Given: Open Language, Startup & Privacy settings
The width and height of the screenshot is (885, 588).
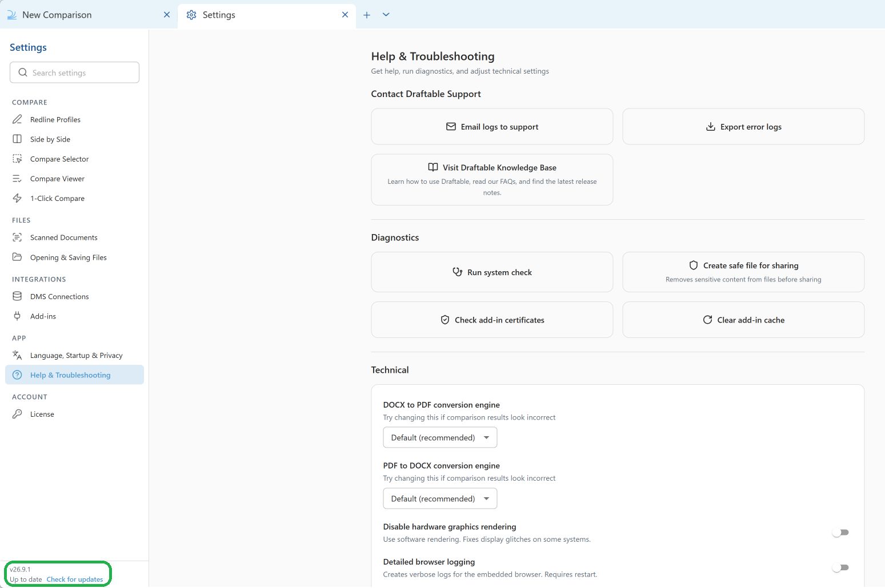Looking at the screenshot, I should (74, 355).
